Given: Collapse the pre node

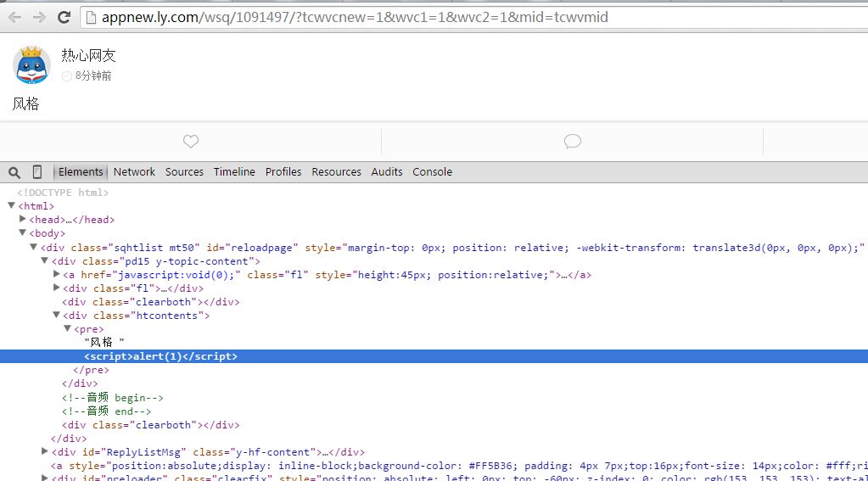Looking at the screenshot, I should tap(67, 328).
